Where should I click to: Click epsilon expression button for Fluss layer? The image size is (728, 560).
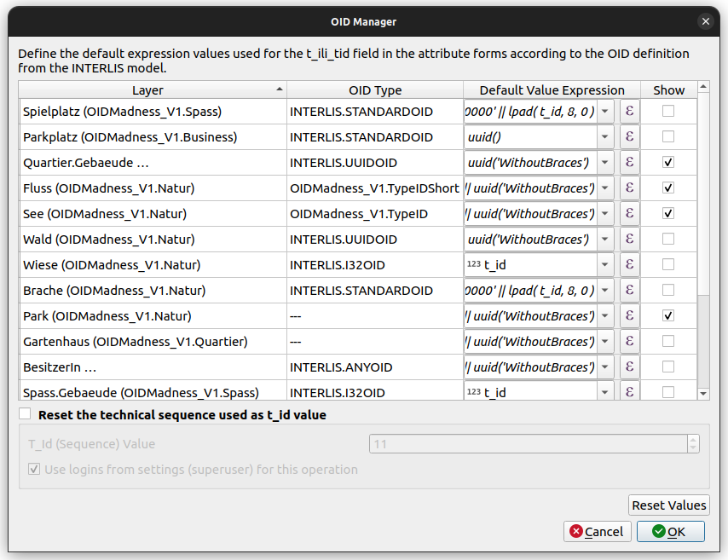629,188
